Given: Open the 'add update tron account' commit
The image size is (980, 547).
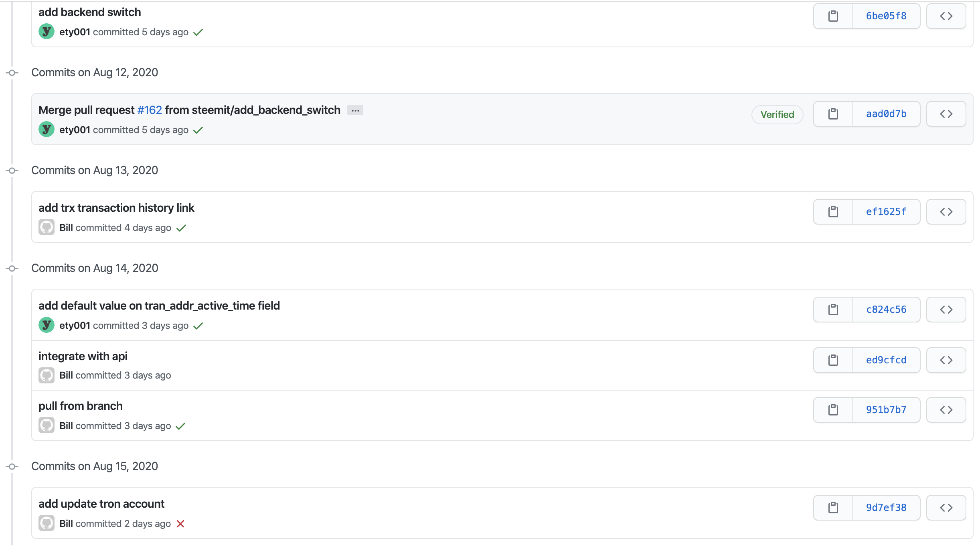Looking at the screenshot, I should [x=101, y=504].
